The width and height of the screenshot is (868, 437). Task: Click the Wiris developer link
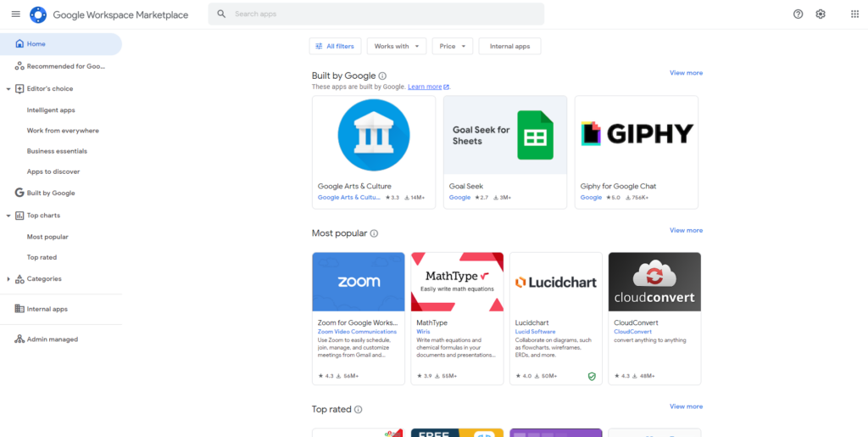(x=423, y=332)
